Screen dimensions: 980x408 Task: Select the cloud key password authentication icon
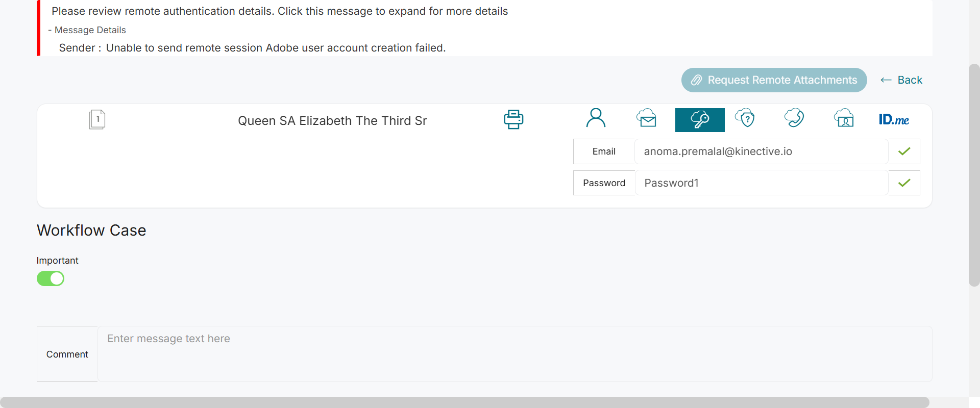(699, 120)
